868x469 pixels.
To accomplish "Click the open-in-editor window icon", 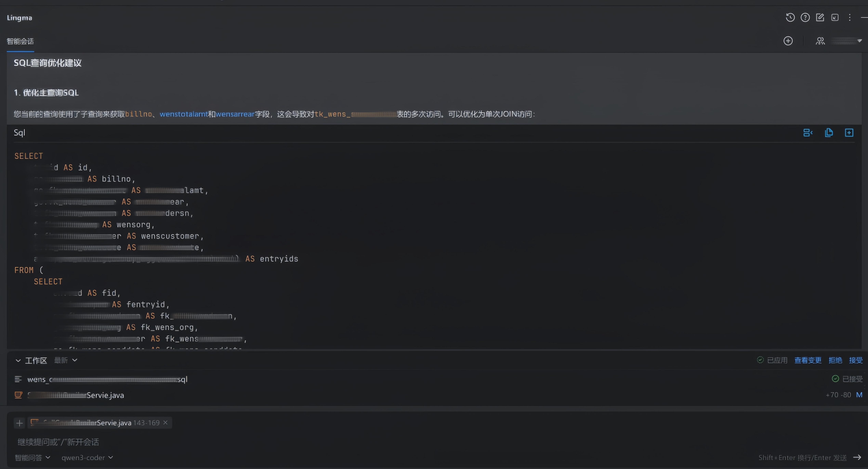I will coord(835,17).
